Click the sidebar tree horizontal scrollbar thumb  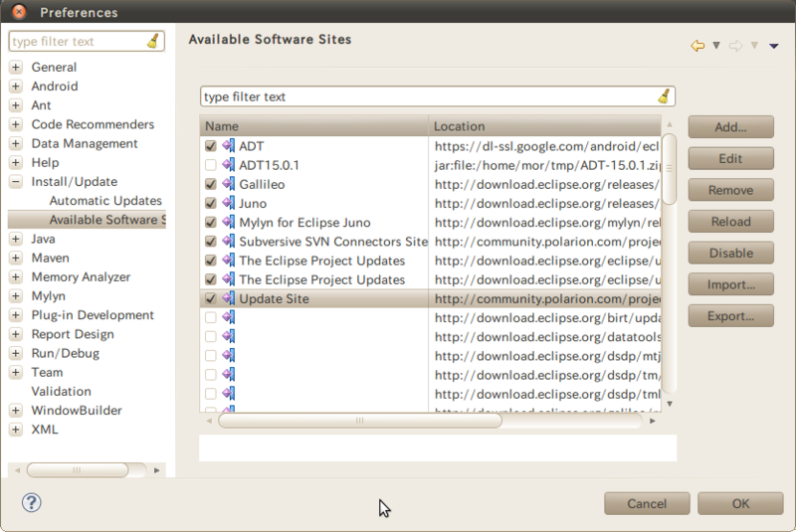coord(78,470)
